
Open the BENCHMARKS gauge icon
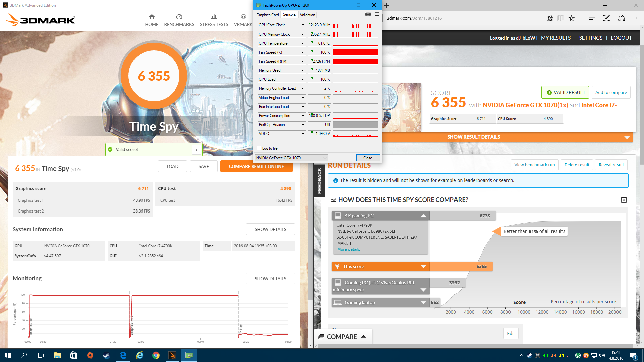pos(179,17)
